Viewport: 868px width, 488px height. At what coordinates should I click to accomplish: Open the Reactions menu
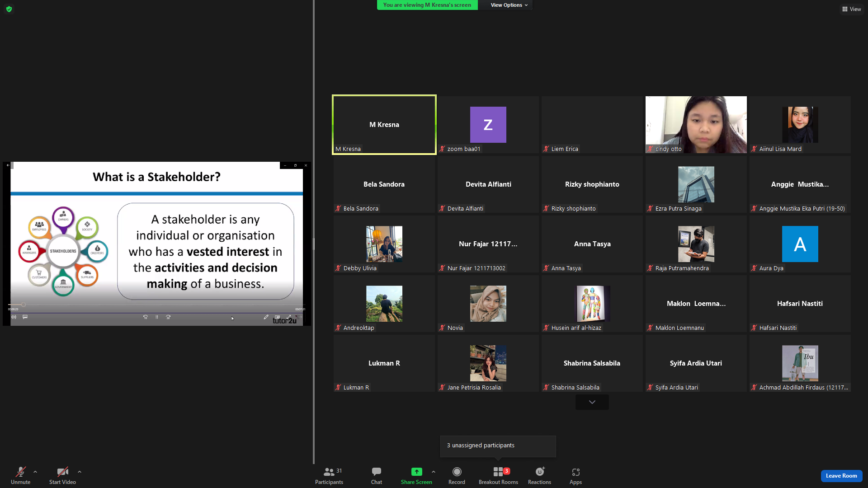(x=539, y=476)
